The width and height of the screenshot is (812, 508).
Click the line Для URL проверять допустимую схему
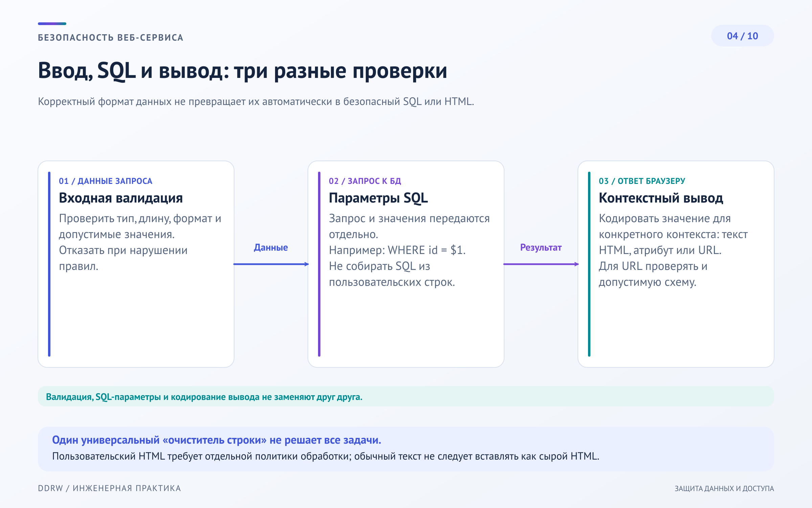tap(653, 274)
